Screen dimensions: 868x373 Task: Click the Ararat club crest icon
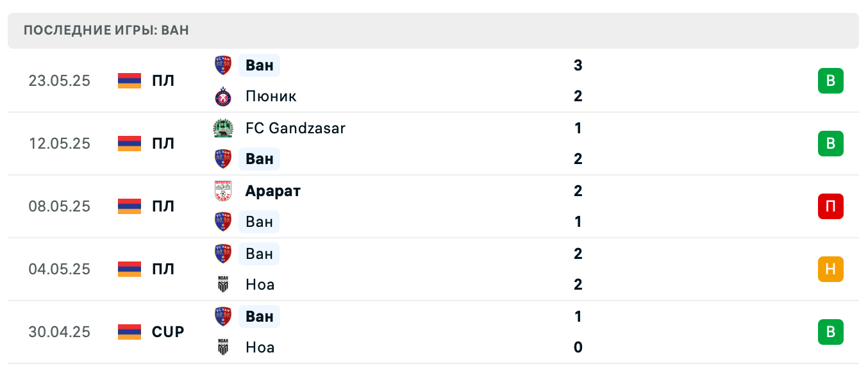tap(222, 191)
